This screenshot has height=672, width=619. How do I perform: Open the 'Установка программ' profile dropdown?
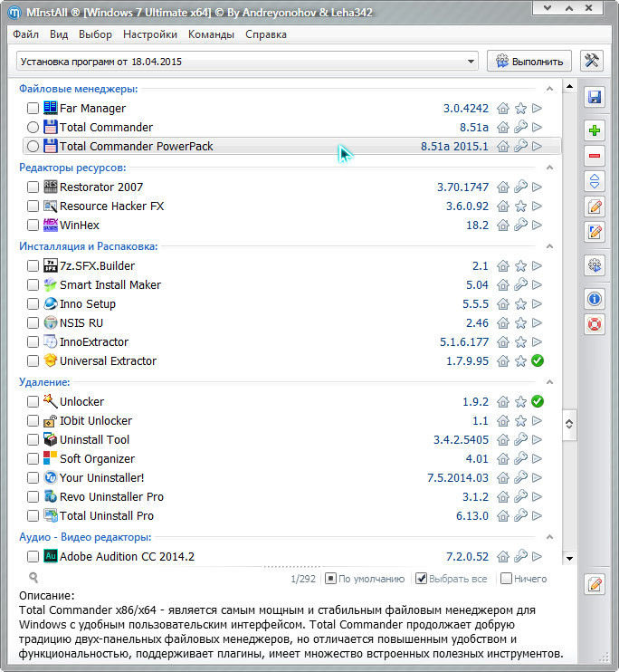point(248,62)
